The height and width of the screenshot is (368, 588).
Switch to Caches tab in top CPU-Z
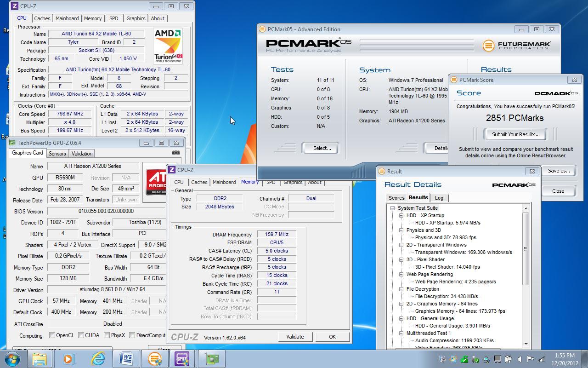click(42, 18)
